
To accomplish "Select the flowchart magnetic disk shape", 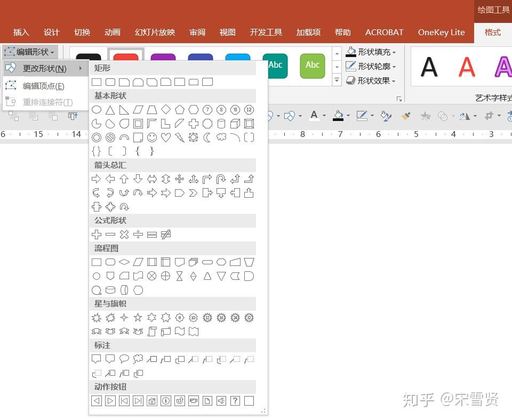I will point(110,290).
